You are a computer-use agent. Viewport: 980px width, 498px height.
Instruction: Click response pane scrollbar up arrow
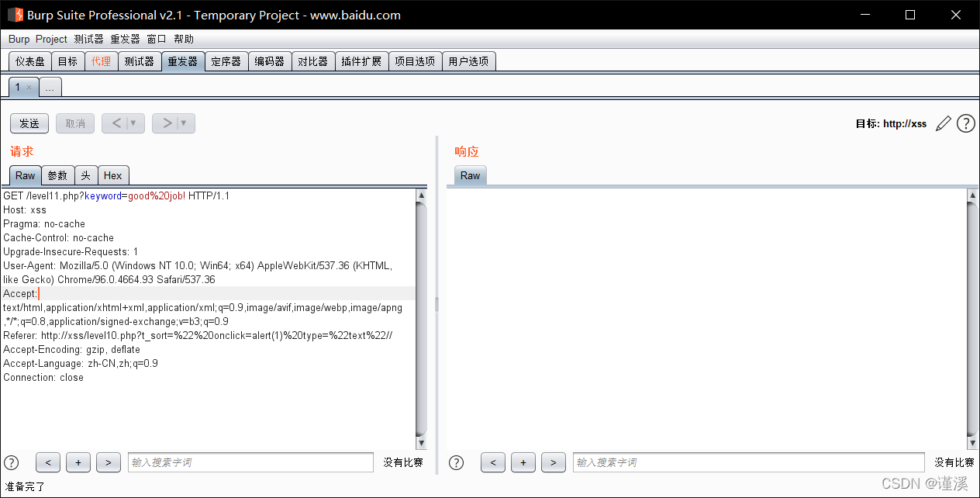[x=973, y=195]
